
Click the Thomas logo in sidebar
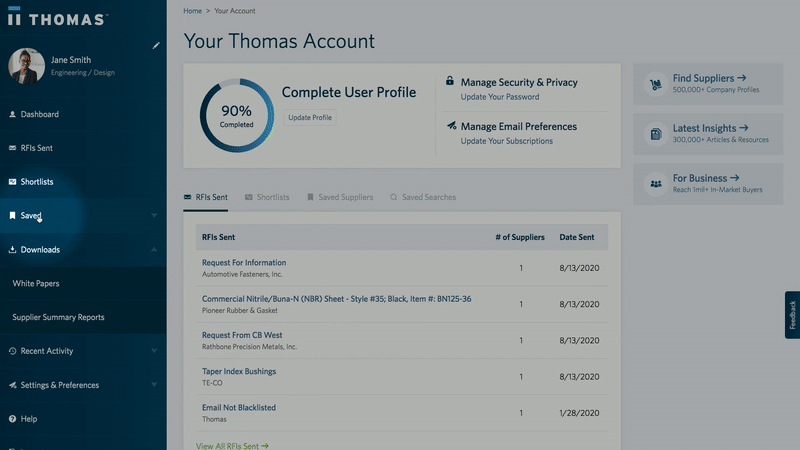(x=56, y=19)
